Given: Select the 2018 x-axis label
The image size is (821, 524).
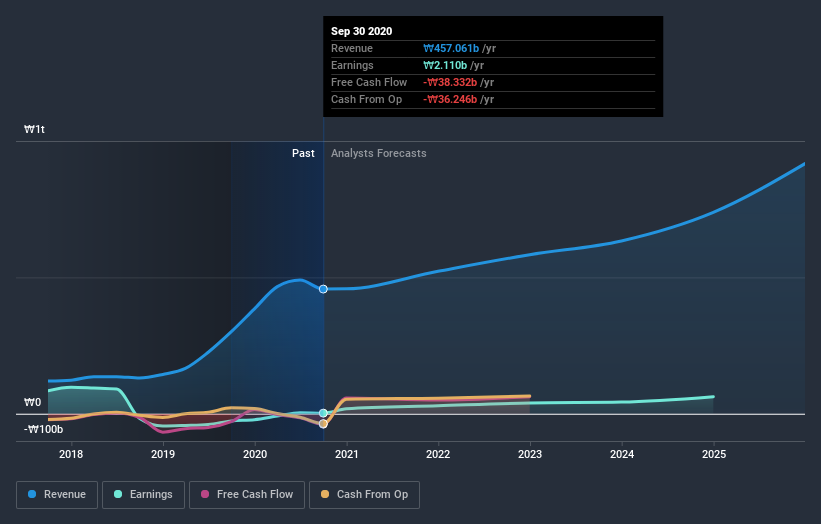Looking at the screenshot, I should (71, 454).
